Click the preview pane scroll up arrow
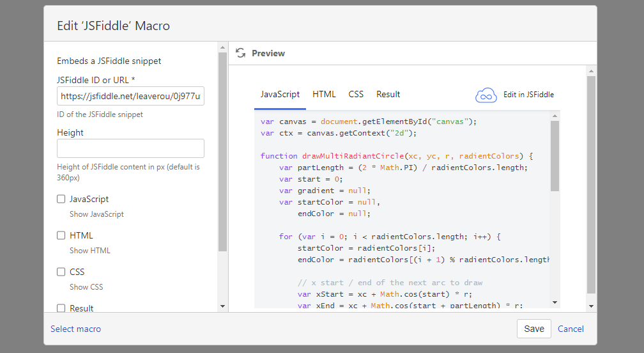Screen dimensions: 644x353 (592, 71)
